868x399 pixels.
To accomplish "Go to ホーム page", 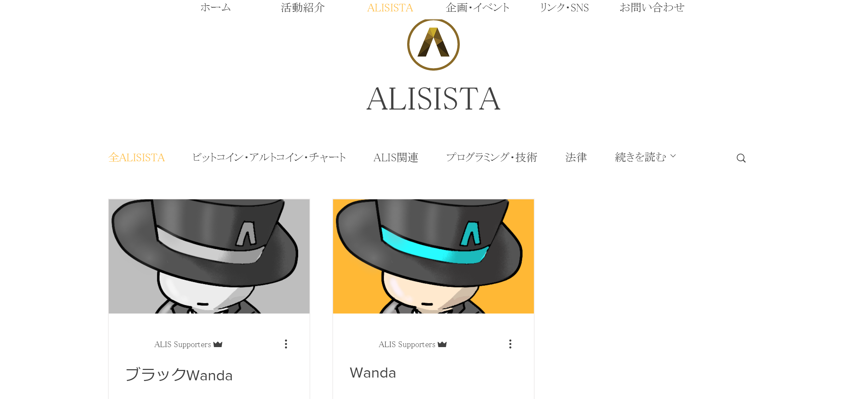I will [215, 8].
